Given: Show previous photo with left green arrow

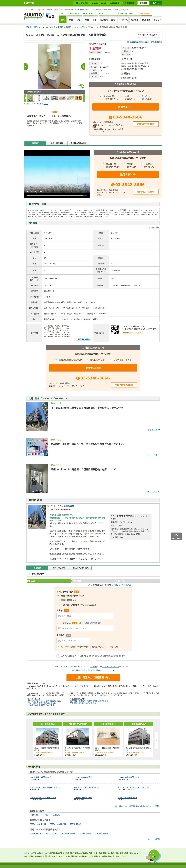Looking at the screenshot, I should 26,66.
